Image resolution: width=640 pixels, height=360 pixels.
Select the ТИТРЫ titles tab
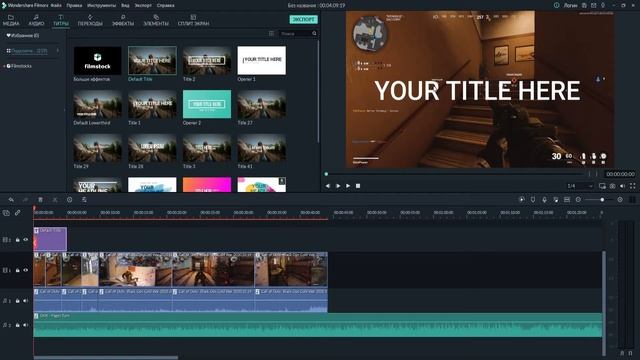pos(61,20)
